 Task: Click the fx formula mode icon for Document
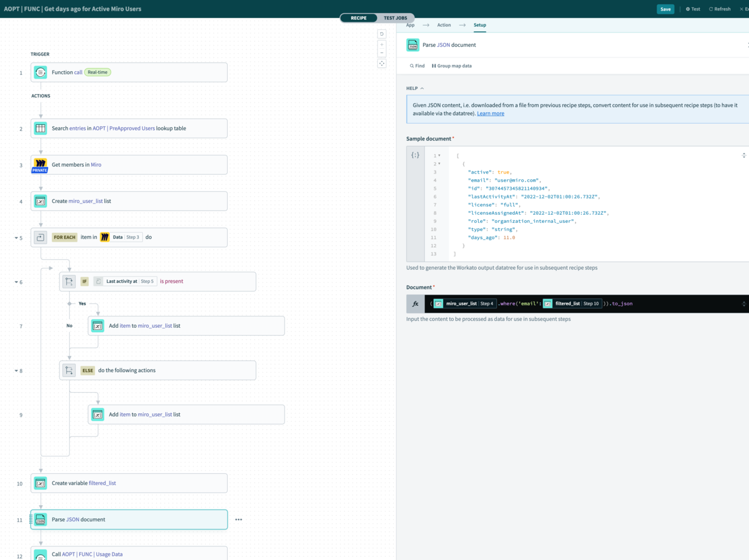[x=415, y=303]
